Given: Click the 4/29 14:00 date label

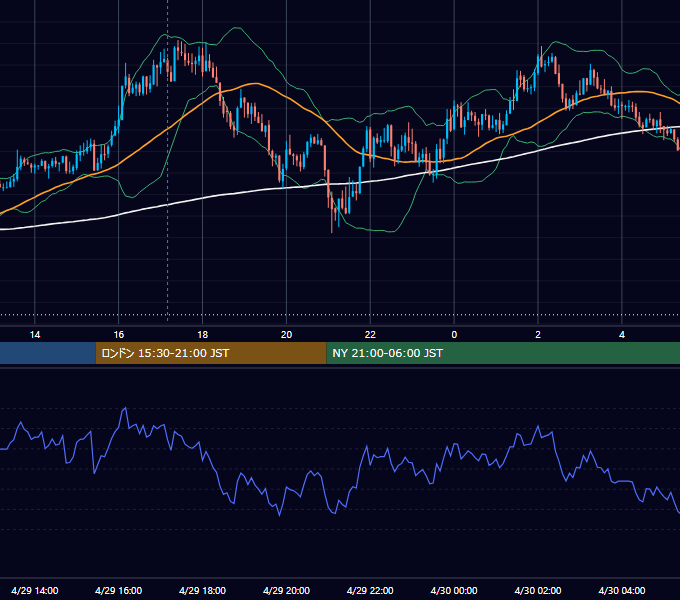Looking at the screenshot, I should (x=35, y=590).
